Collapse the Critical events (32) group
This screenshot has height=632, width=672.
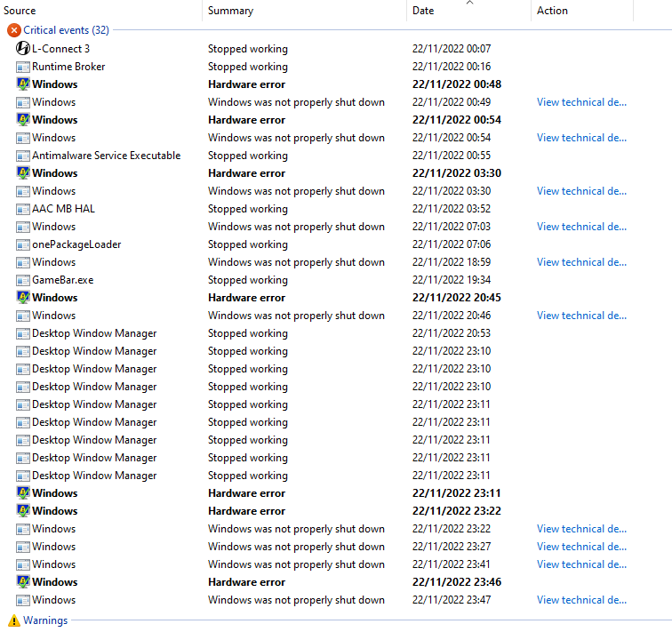pos(66,30)
